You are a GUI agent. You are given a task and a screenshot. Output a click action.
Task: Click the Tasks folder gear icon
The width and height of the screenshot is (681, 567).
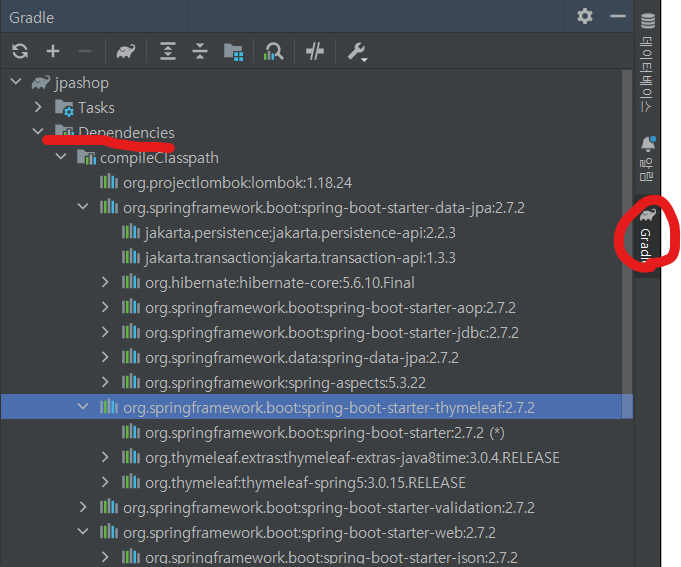tap(64, 108)
